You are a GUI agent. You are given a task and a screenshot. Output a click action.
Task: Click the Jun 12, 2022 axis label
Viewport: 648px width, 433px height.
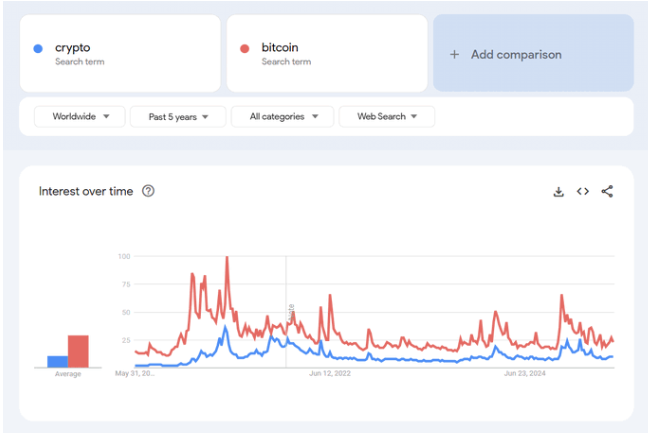[x=330, y=375]
